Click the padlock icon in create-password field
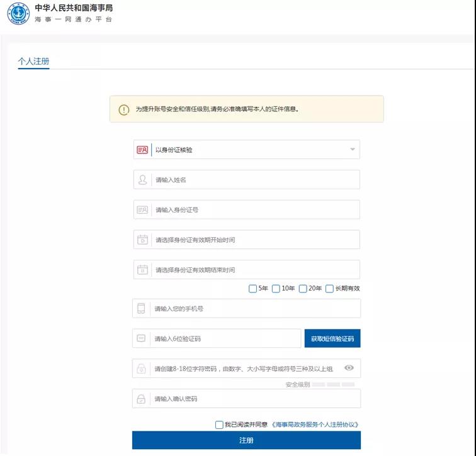 pyautogui.click(x=141, y=369)
